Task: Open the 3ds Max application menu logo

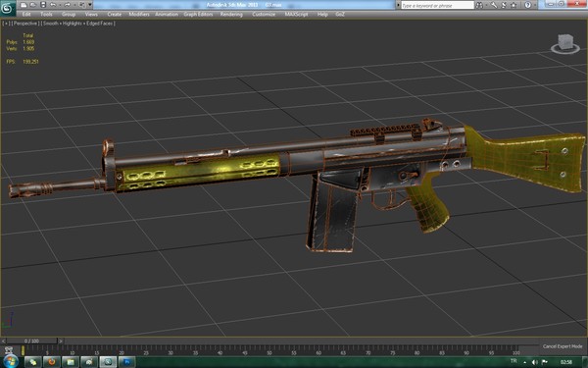Action: click(x=7, y=8)
